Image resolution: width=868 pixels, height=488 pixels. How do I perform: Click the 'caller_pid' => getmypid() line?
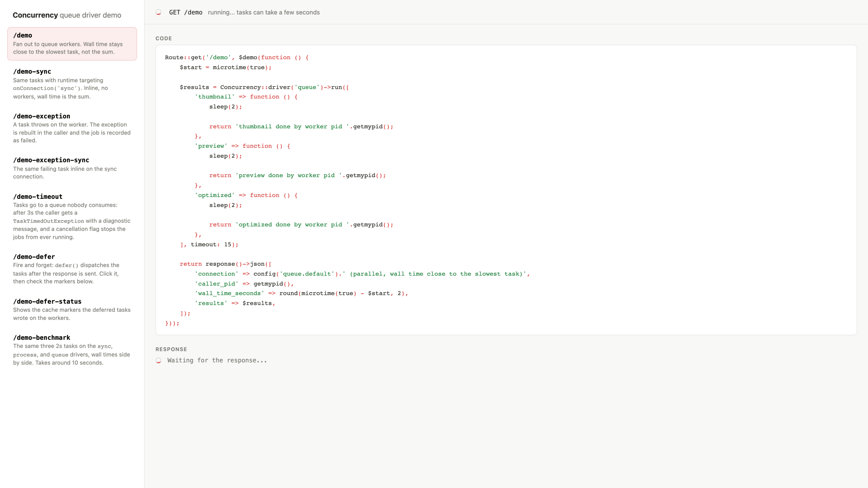[244, 284]
